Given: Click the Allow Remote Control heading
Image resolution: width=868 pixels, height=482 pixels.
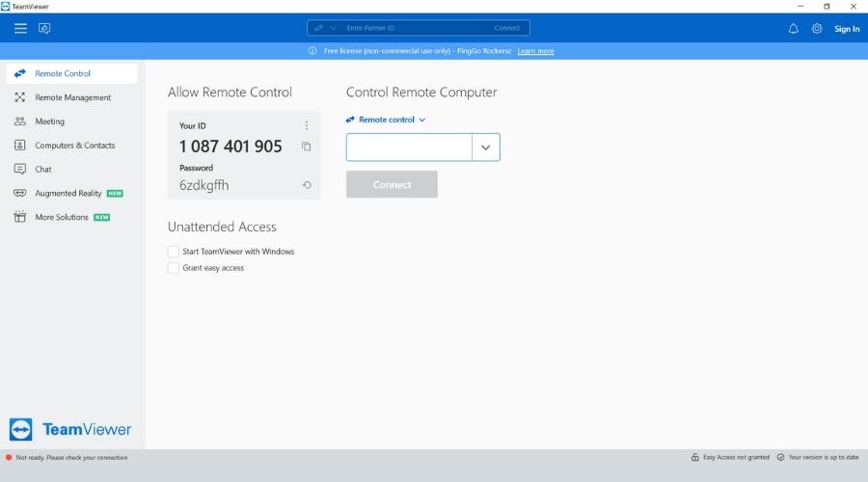Looking at the screenshot, I should coord(230,93).
